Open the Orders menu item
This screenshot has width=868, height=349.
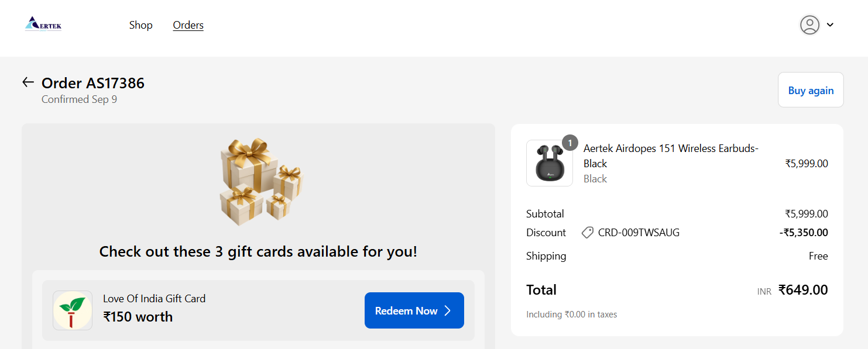[188, 25]
